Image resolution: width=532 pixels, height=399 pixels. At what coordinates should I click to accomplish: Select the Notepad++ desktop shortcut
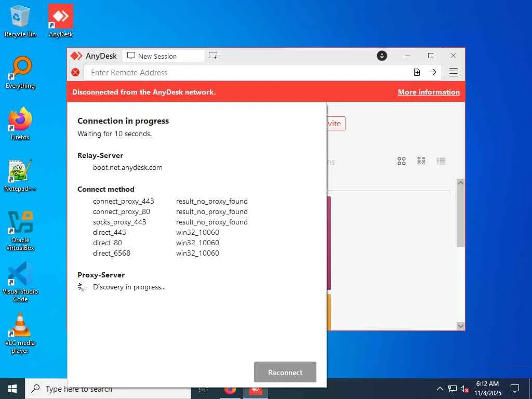coord(20,175)
